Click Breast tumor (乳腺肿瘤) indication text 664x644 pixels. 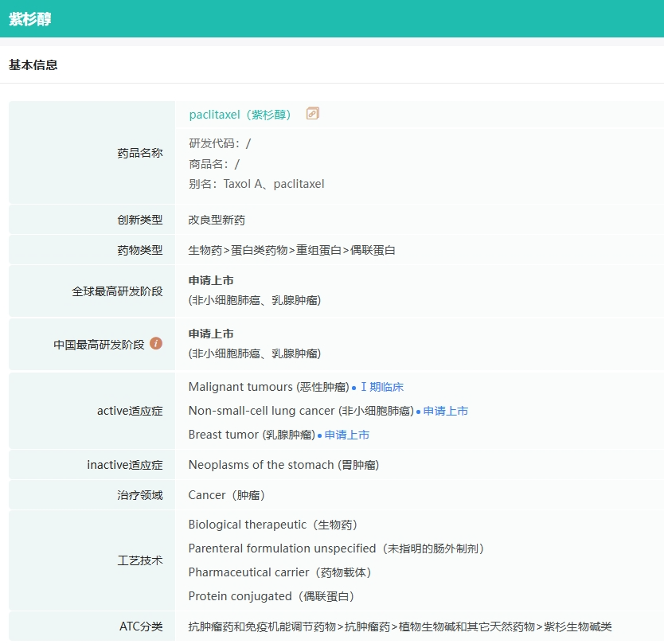[x=252, y=435]
